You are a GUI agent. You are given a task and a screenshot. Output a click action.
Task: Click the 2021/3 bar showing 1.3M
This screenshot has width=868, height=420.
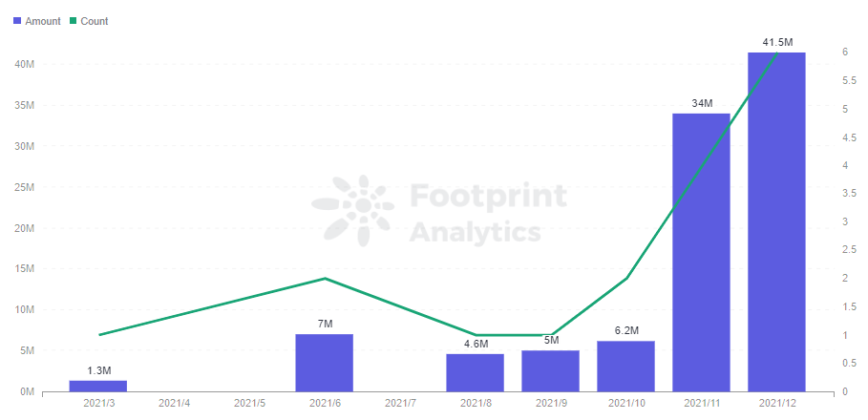[98, 387]
